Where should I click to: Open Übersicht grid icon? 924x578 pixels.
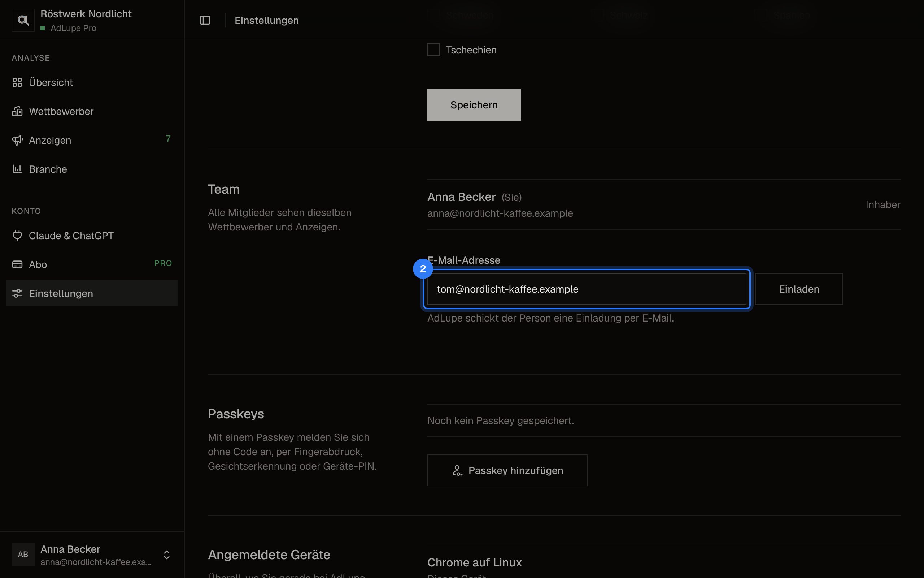[17, 82]
